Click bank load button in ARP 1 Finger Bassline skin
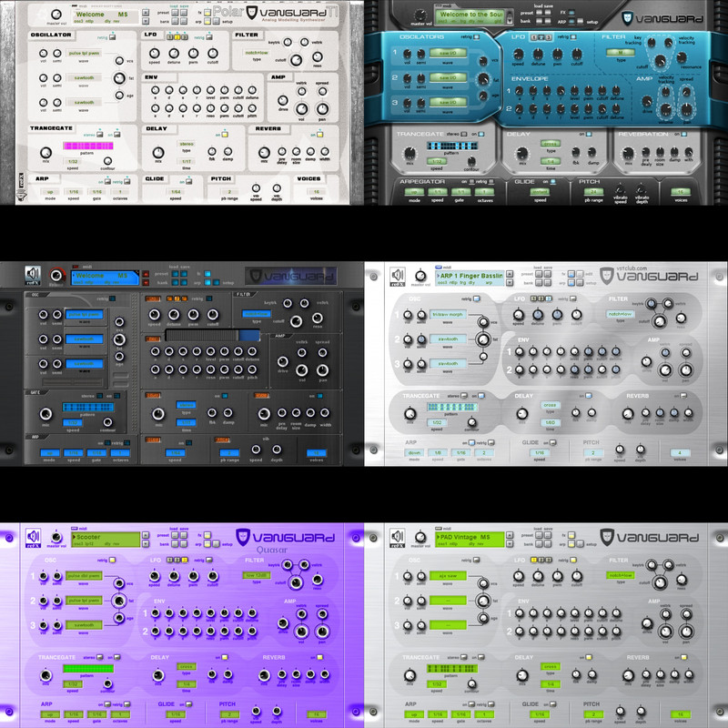Viewport: 728px width, 728px height. 539,282
